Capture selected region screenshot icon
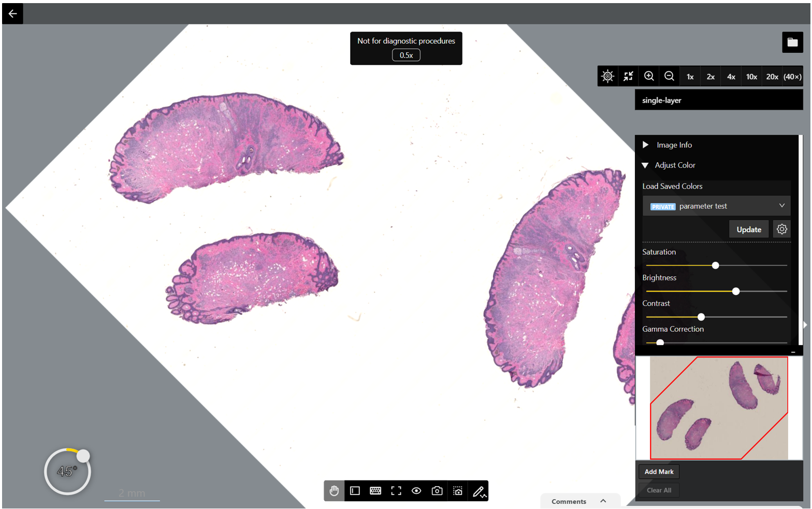812x509 pixels. (x=458, y=491)
